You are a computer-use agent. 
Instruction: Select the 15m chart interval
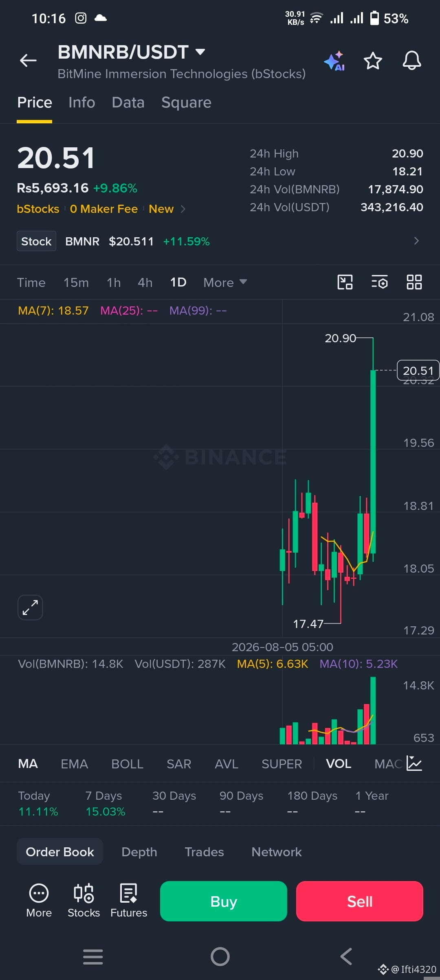click(x=76, y=282)
